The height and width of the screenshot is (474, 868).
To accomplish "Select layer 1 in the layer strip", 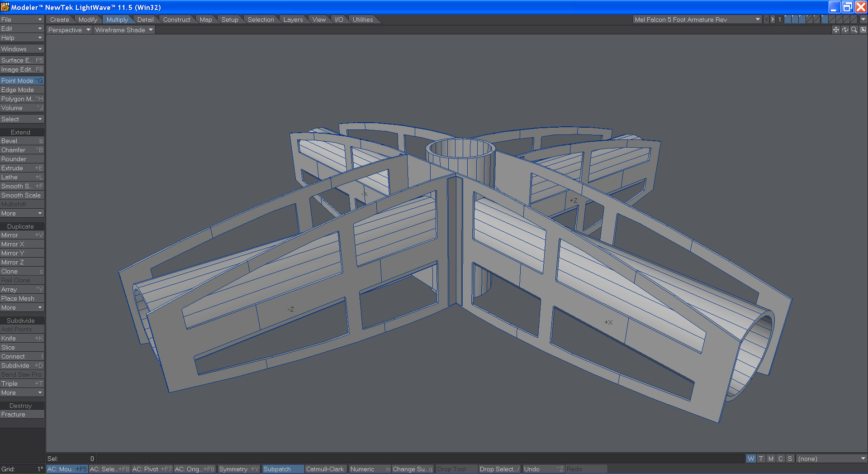I will pos(787,19).
